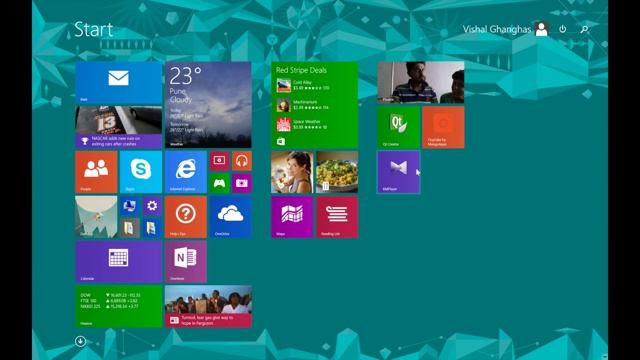
Task: Launch the OneNote tile
Action: (x=186, y=262)
